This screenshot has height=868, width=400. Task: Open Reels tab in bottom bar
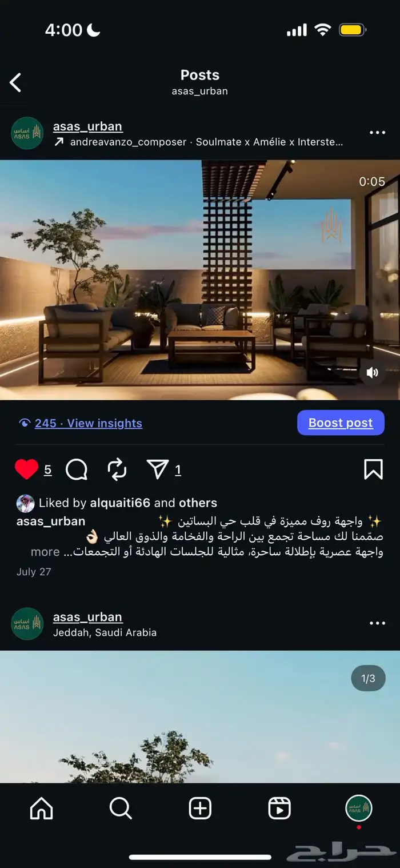click(279, 809)
